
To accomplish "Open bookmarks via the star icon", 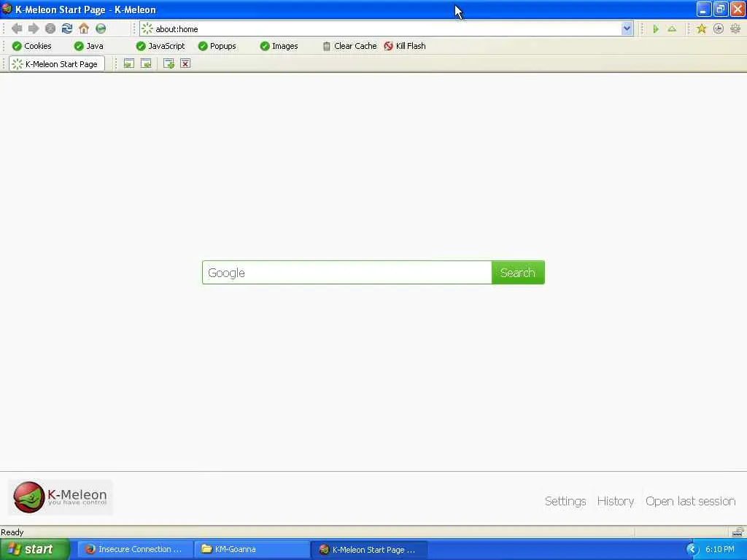I will tap(701, 29).
